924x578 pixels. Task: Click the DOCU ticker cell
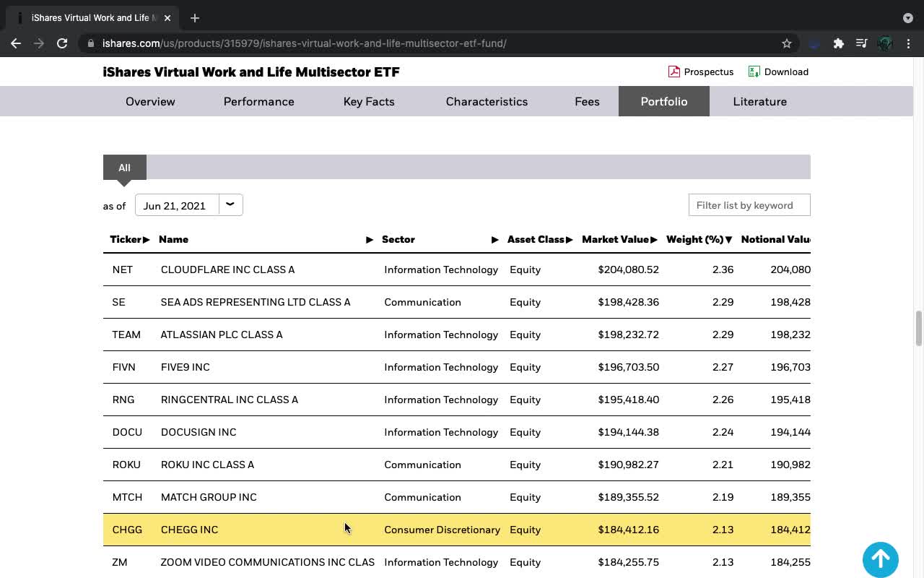(x=127, y=432)
